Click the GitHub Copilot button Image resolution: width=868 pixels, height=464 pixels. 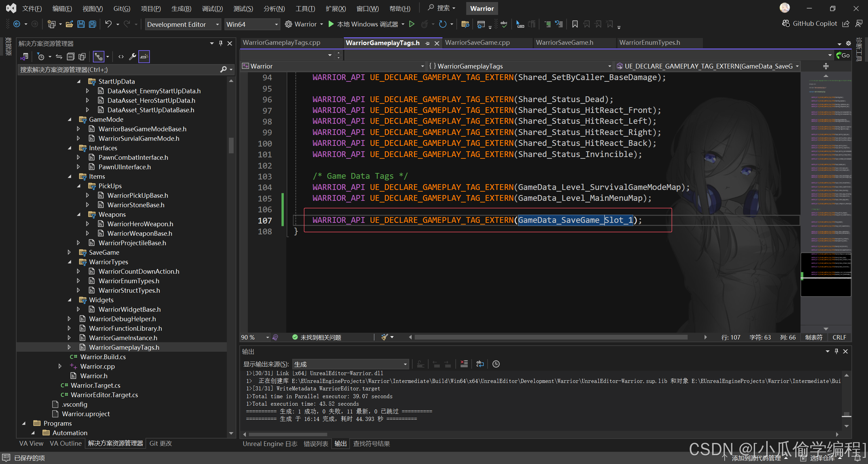[810, 23]
